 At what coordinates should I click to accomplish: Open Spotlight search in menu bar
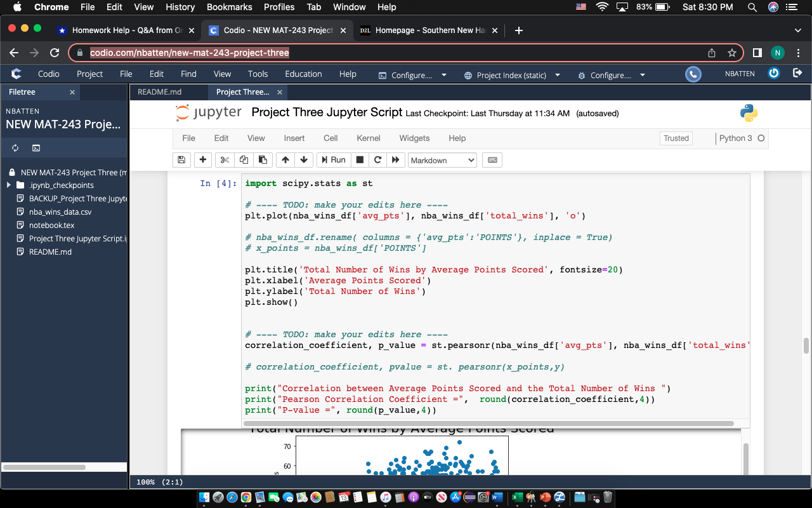pyautogui.click(x=752, y=7)
